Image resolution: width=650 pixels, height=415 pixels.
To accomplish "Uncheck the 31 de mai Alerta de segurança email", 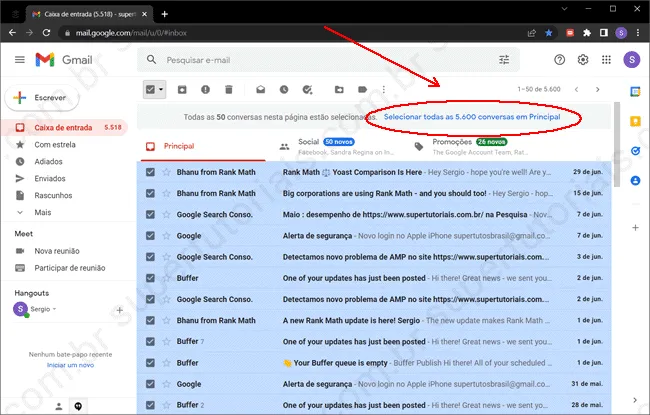I will (x=150, y=384).
